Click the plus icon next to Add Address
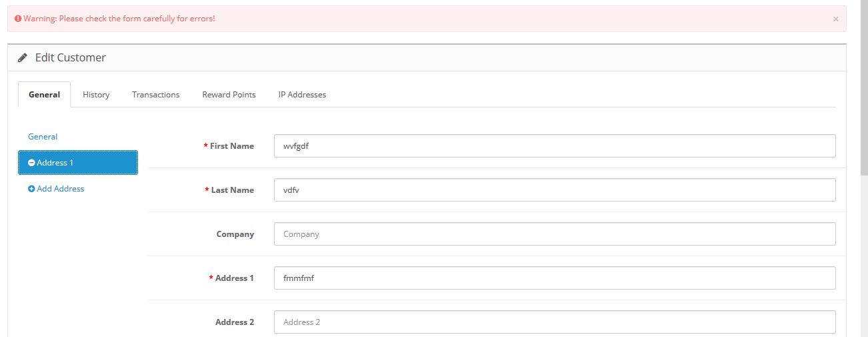This screenshot has height=337, width=868. (x=31, y=189)
